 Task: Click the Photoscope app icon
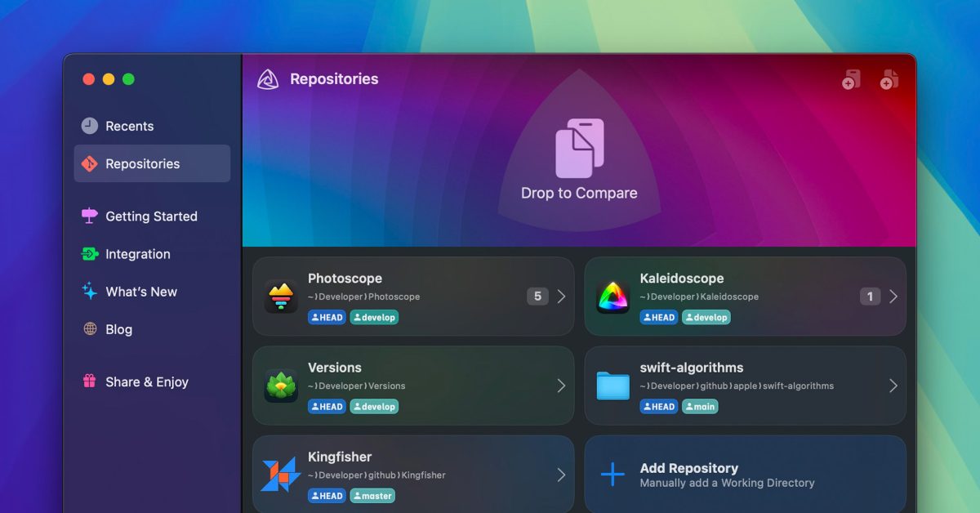[x=281, y=297]
